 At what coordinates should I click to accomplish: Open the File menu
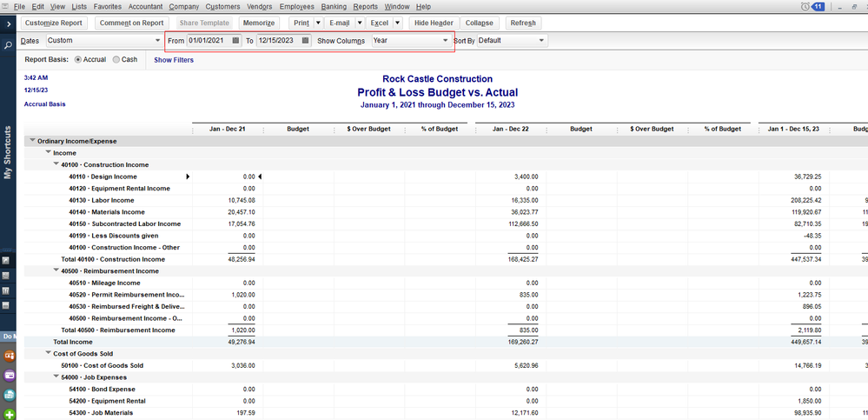click(19, 7)
